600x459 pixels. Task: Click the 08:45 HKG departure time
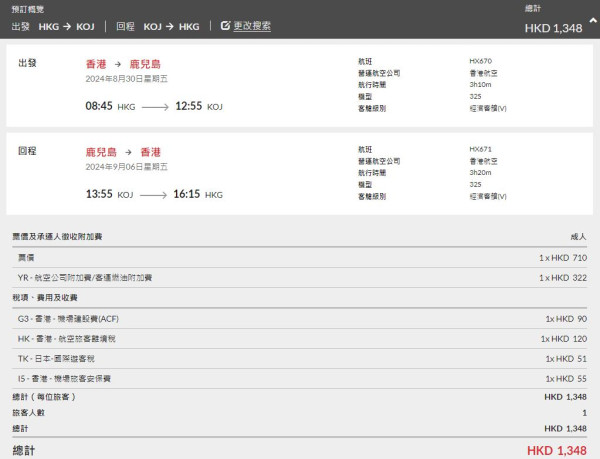110,106
